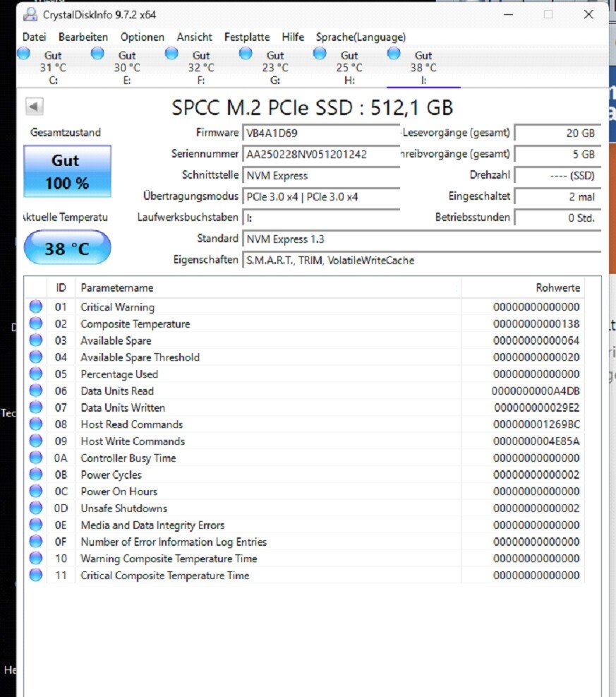Click the Eigenschaften field S.M.A.R.T., TRIM

click(x=421, y=260)
